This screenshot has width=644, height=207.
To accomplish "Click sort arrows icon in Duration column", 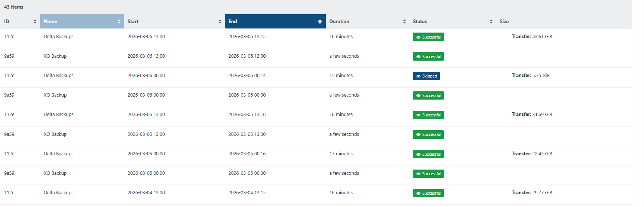I will pyautogui.click(x=404, y=22).
